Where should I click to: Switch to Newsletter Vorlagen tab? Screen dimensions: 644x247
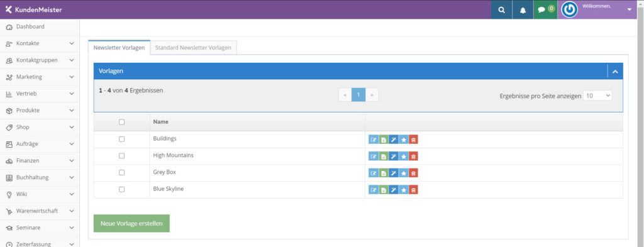tap(119, 48)
